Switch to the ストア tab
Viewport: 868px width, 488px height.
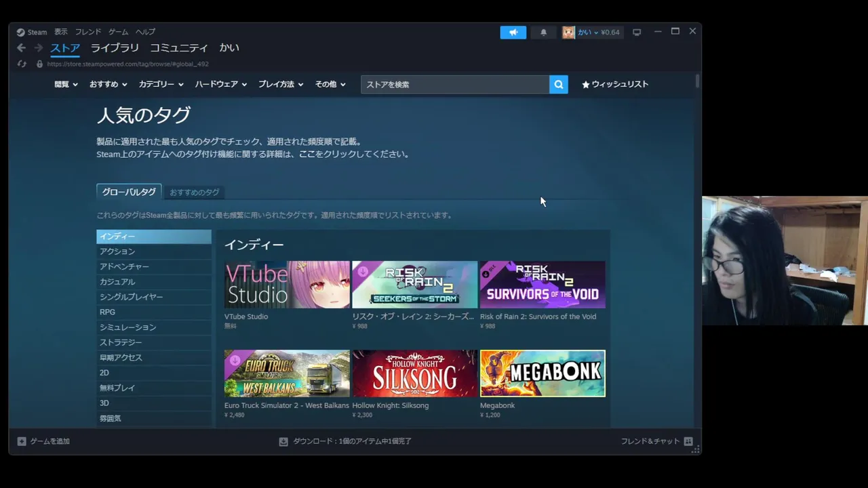pos(65,48)
